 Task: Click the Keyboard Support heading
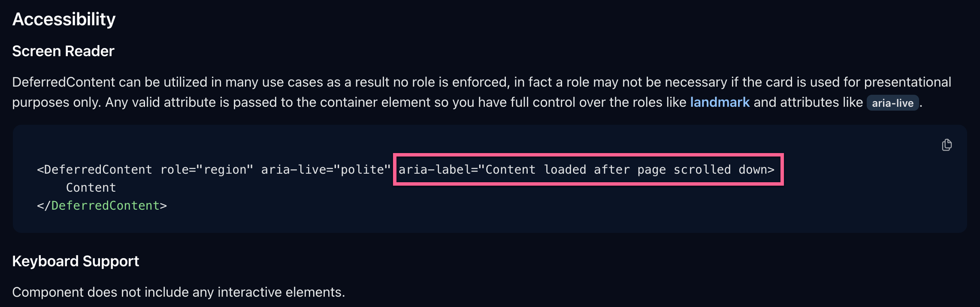coord(76,261)
